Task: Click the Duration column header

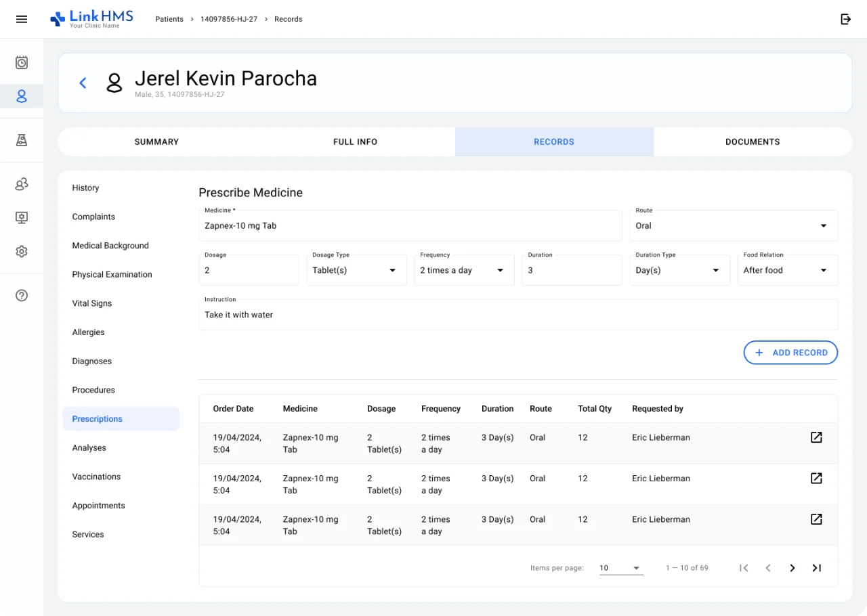Action: click(x=498, y=409)
